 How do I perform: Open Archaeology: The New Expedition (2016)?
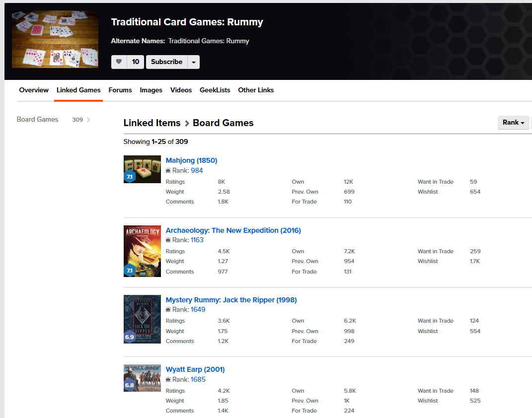(x=233, y=230)
